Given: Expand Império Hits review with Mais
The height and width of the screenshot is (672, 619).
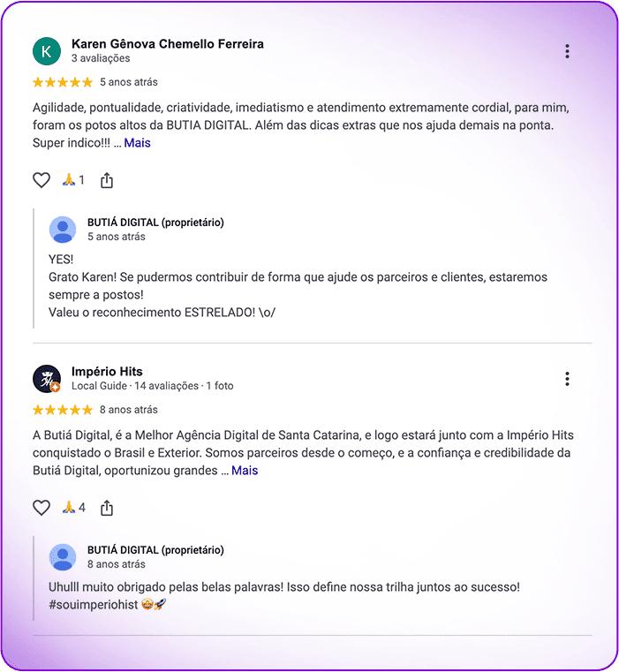Looking at the screenshot, I should click(245, 471).
